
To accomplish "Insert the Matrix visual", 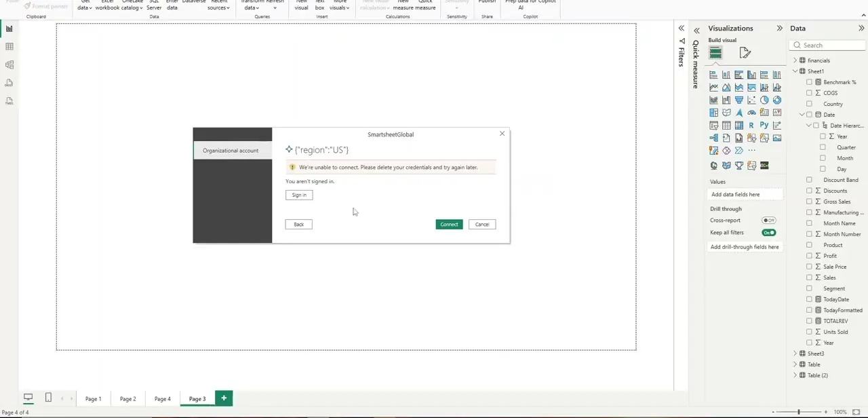I will [x=738, y=126].
